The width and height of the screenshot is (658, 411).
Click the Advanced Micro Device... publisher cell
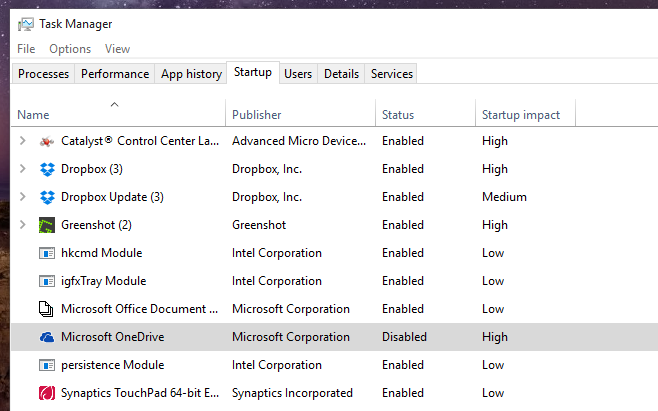[299, 141]
